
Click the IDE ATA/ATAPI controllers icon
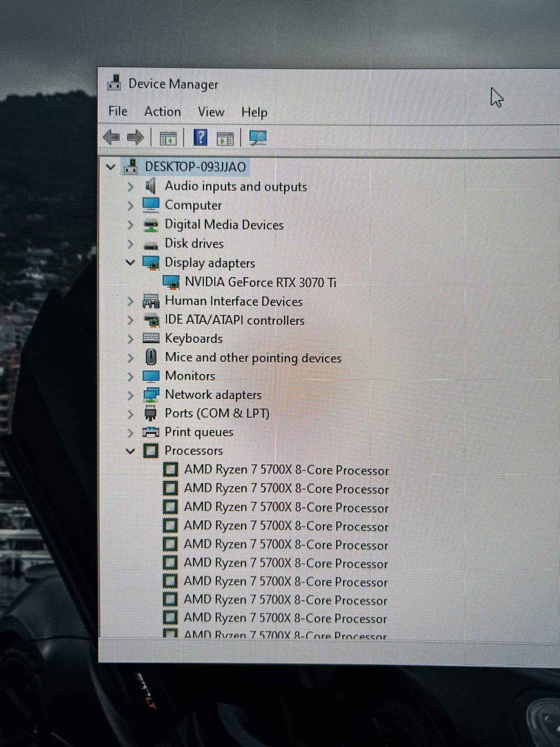pos(151,320)
